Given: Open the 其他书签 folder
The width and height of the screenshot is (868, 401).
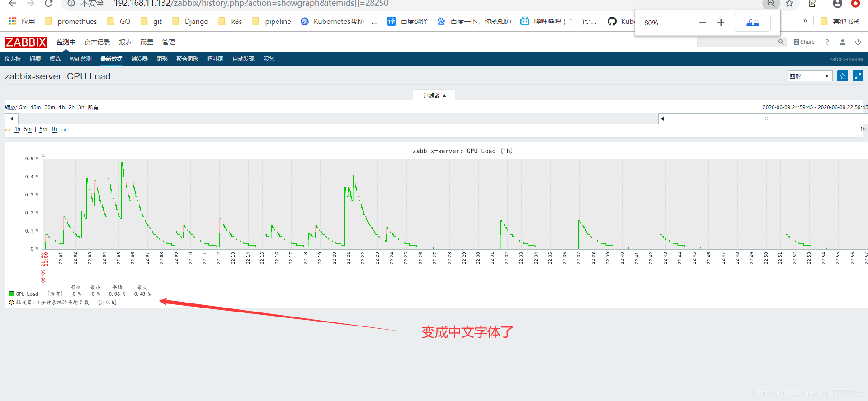Looking at the screenshot, I should (840, 21).
